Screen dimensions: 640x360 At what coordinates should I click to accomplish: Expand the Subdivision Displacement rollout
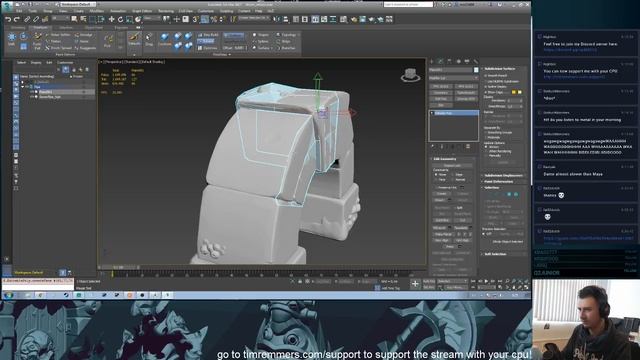(504, 176)
